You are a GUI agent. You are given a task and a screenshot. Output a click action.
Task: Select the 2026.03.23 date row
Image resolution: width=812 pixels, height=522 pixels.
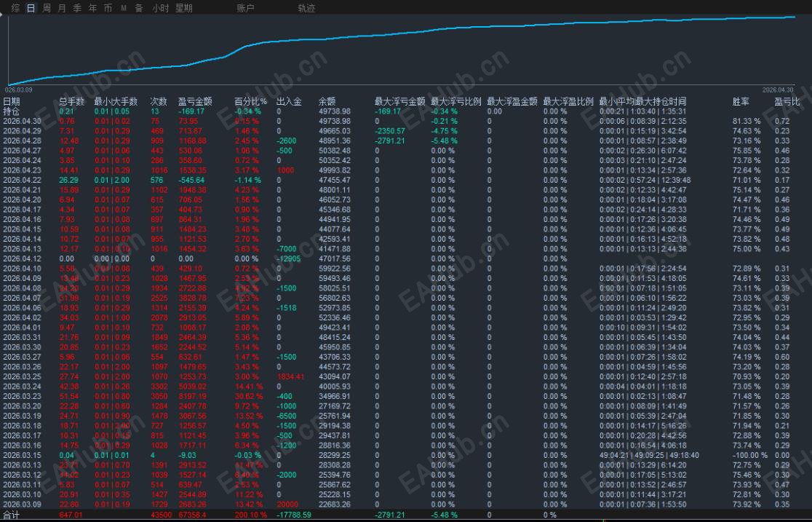tap(22, 396)
